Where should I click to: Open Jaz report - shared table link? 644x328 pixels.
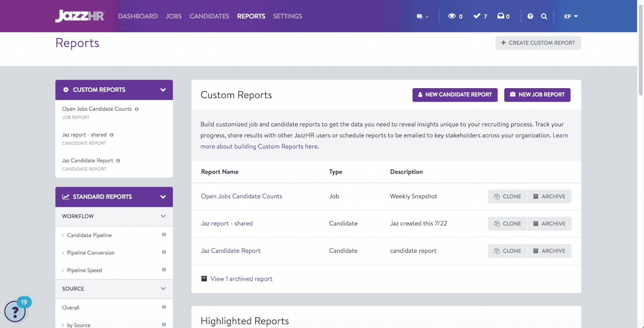pos(227,223)
